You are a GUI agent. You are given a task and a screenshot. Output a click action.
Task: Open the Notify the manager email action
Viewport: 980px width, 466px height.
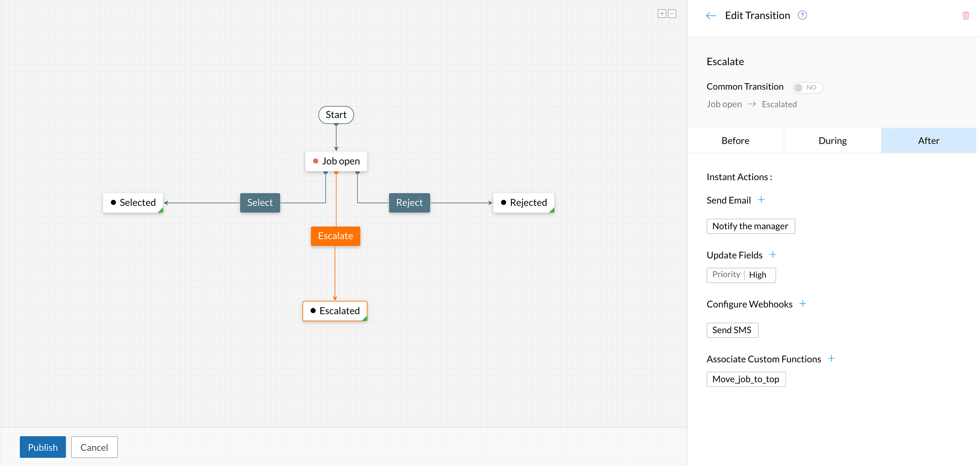click(750, 226)
